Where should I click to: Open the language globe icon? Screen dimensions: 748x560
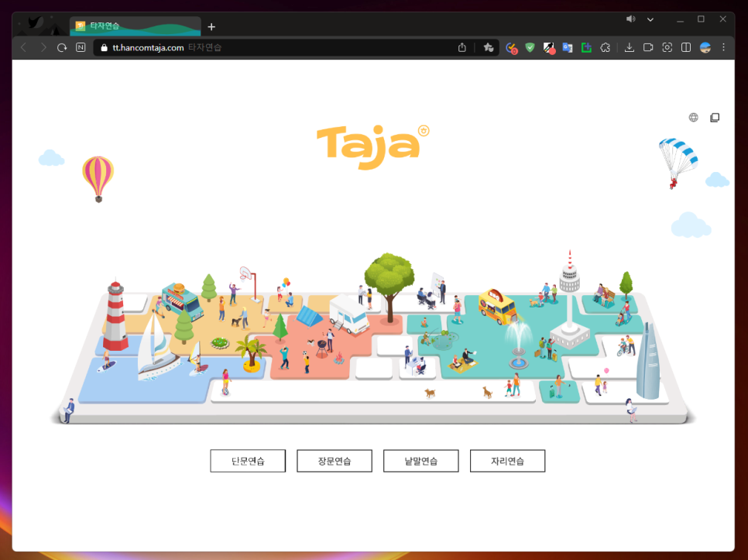tap(694, 117)
